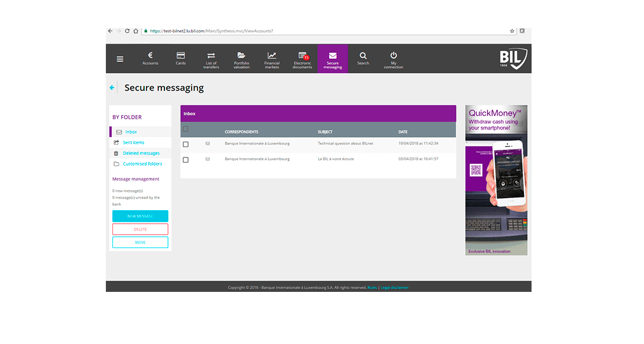Click the browser extension icon

[522, 31]
